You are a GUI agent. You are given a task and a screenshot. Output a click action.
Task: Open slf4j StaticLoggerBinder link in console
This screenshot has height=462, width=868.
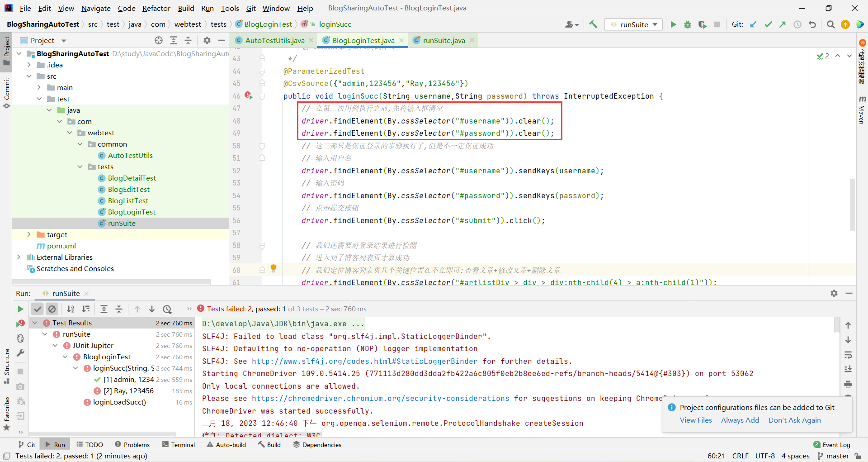click(364, 361)
